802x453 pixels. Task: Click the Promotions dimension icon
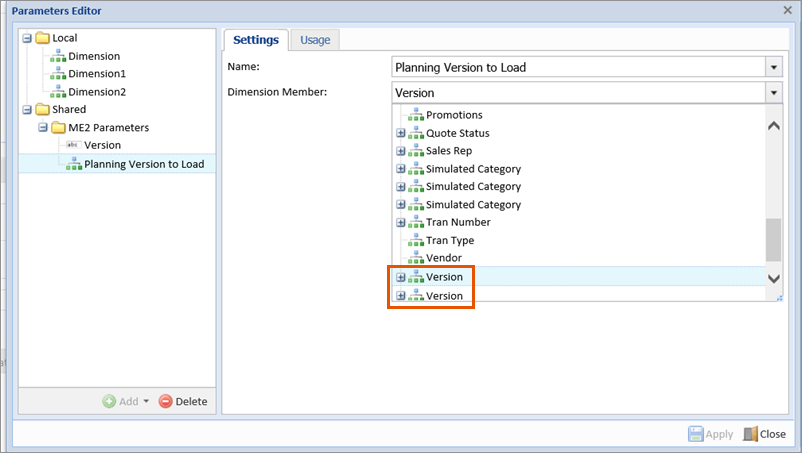coord(416,115)
